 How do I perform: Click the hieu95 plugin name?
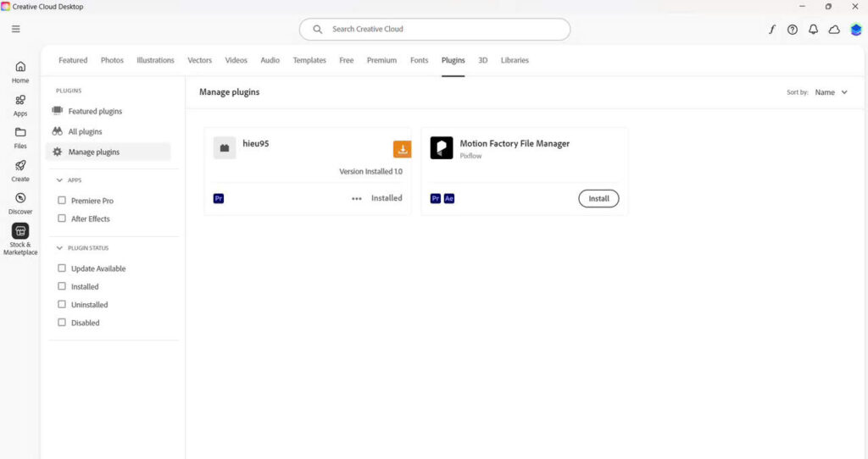(x=256, y=144)
